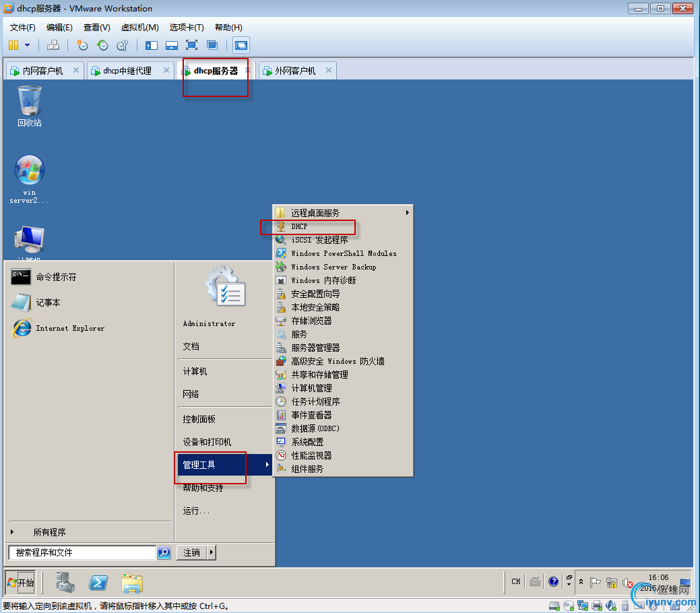Screen dimensions: 700x613
Task: Select the dhcp服务器 tab
Action: (x=216, y=71)
